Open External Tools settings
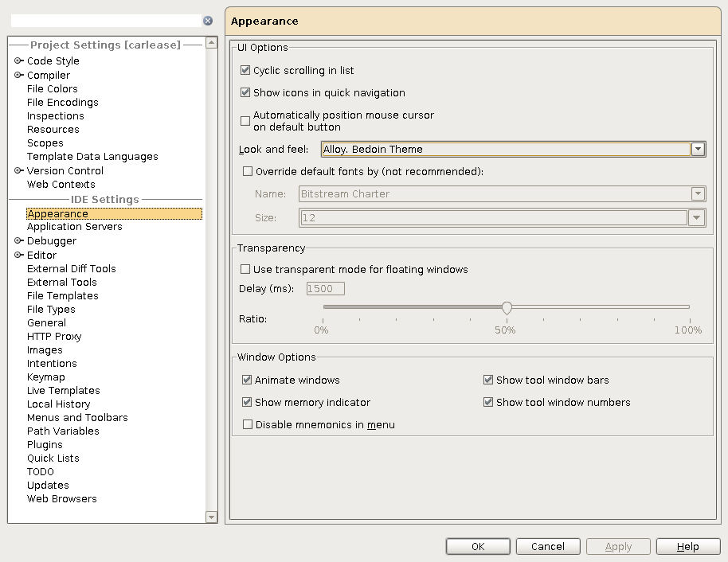Image resolution: width=728 pixels, height=562 pixels. point(62,282)
